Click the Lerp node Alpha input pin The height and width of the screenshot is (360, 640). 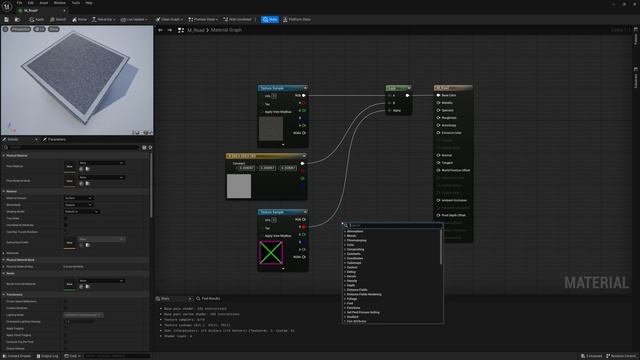(390, 110)
